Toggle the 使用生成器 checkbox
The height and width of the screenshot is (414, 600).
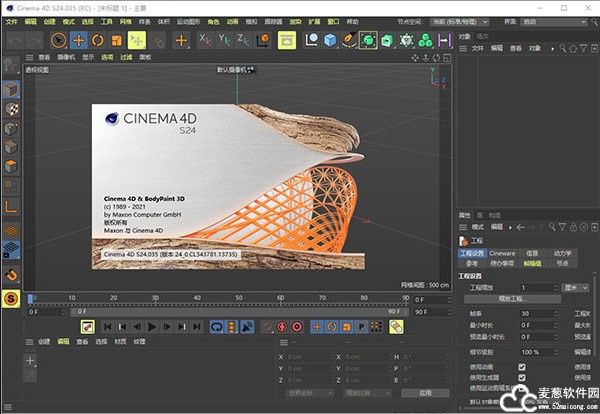point(522,377)
